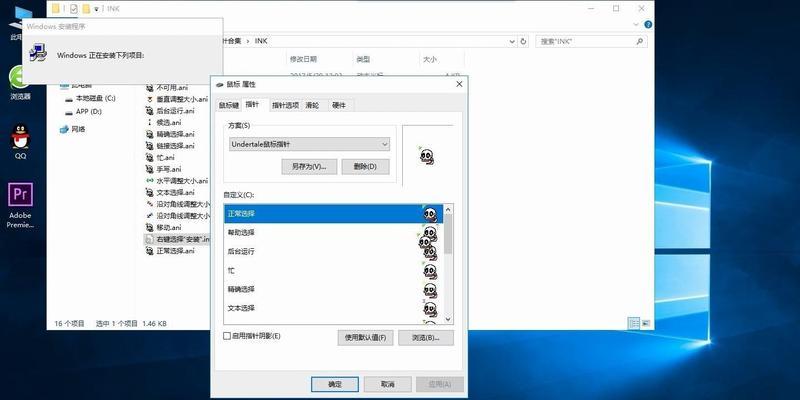This screenshot has height=400, width=800.
Task: Click the 浏览(B)... button
Action: pyautogui.click(x=426, y=338)
